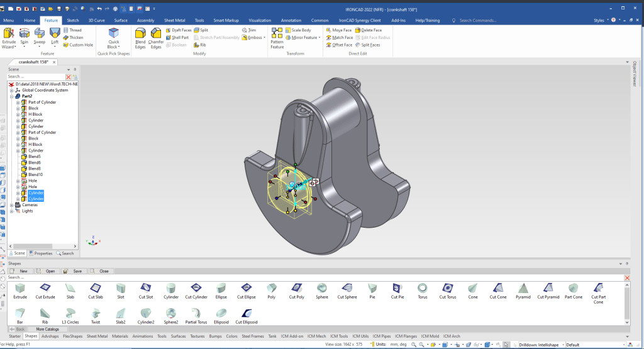Open the Mirror Feature dropdown
644x349 pixels.
tap(319, 38)
